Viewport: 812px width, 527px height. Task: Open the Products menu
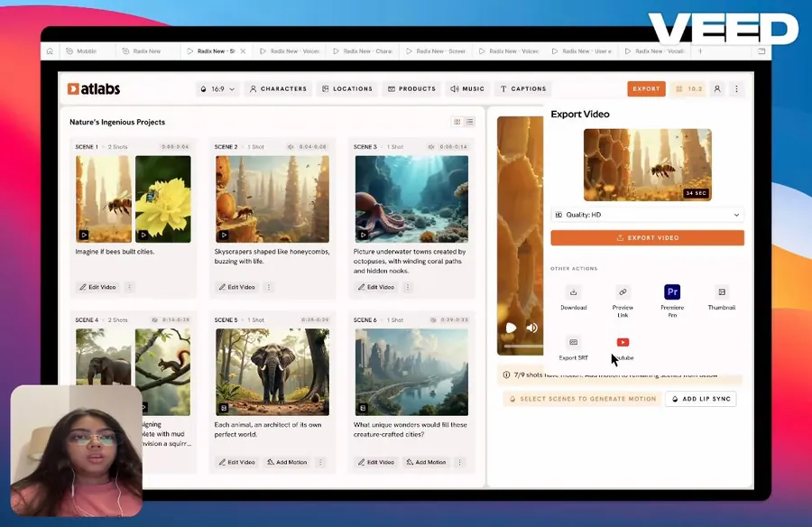412,89
